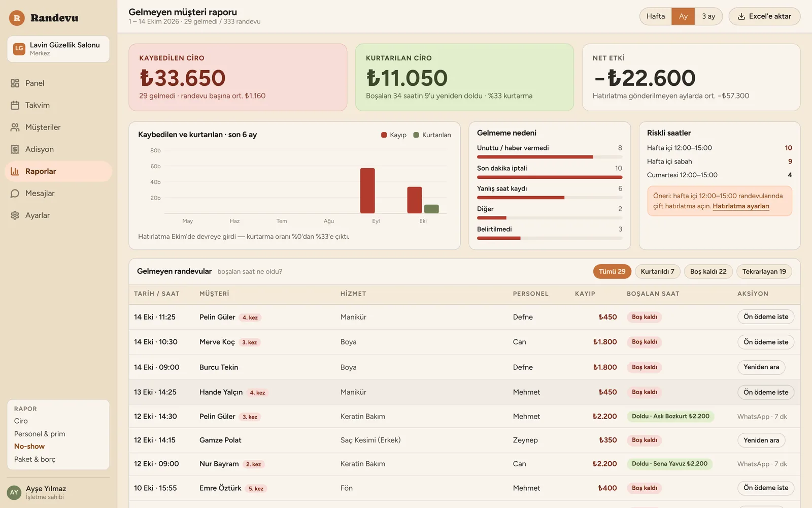Open the Lavin Güzellik Salonu switcher
812x508 pixels.
58,49
